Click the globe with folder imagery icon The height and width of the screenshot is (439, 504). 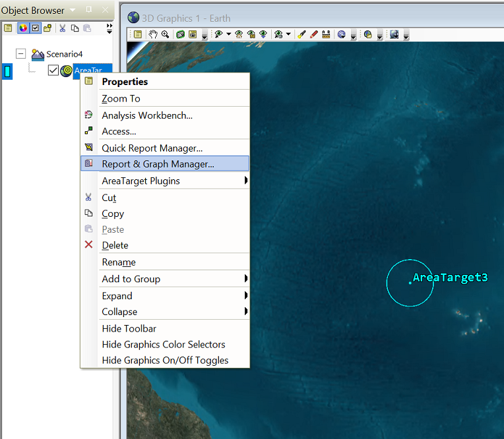(x=367, y=34)
